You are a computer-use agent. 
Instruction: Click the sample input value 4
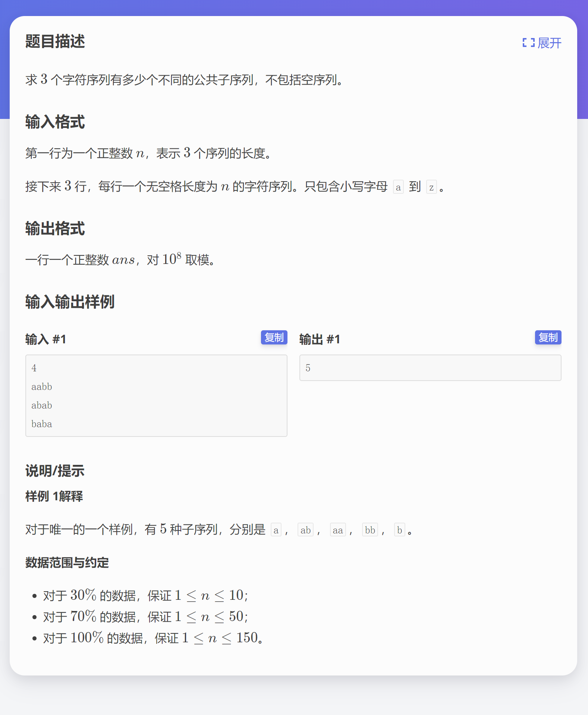point(34,368)
